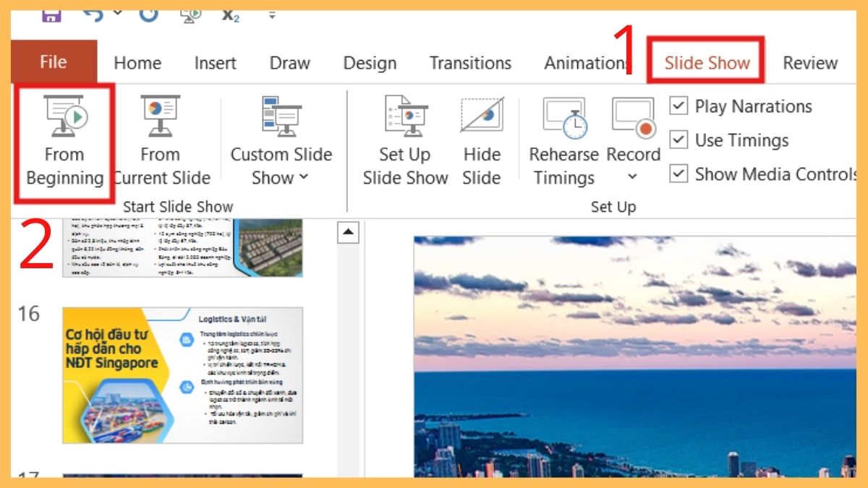868x488 pixels.
Task: Open Set Up Slide Show dialog
Action: point(405,141)
